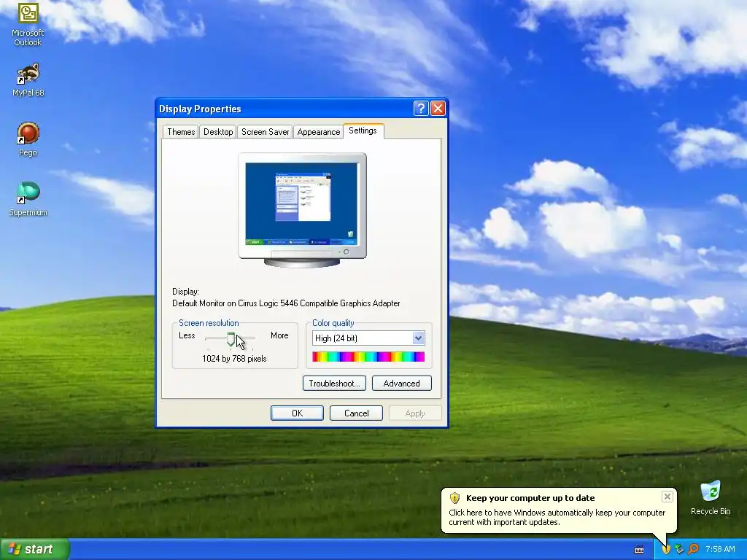Screen dimensions: 747x560
Task: Click the network connection tray icon
Action: (679, 549)
